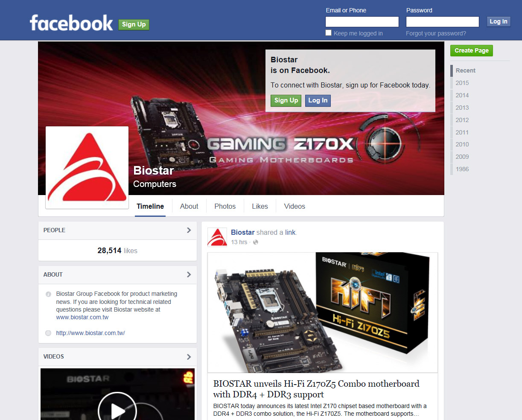Click the Log In button in header
Screen dimensions: 522x420
coord(499,22)
